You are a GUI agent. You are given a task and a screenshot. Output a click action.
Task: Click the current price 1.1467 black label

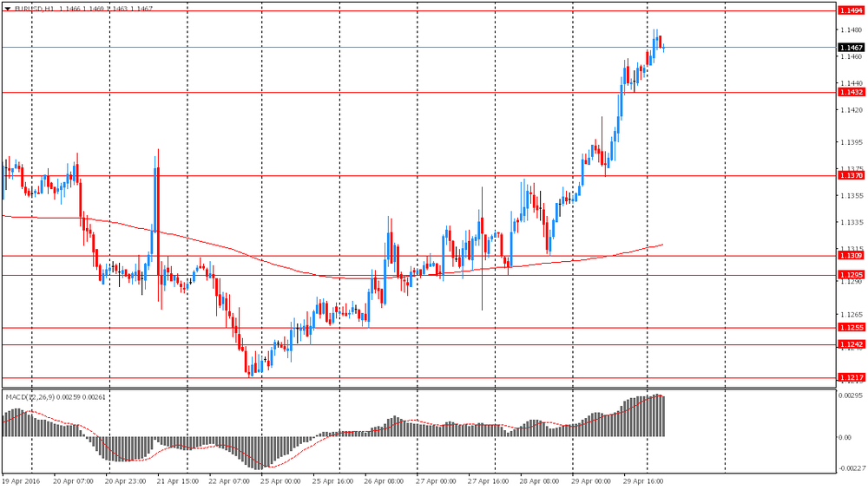[850, 48]
